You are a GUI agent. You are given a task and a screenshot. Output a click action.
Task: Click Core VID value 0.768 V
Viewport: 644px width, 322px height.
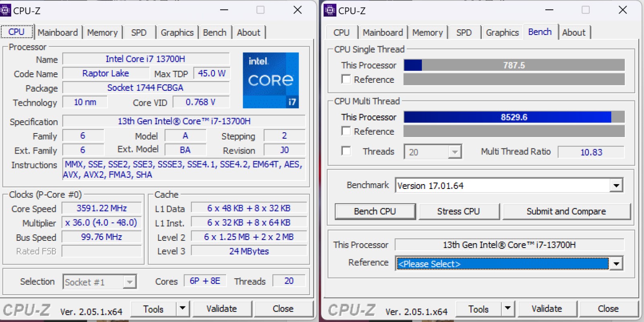tap(201, 102)
